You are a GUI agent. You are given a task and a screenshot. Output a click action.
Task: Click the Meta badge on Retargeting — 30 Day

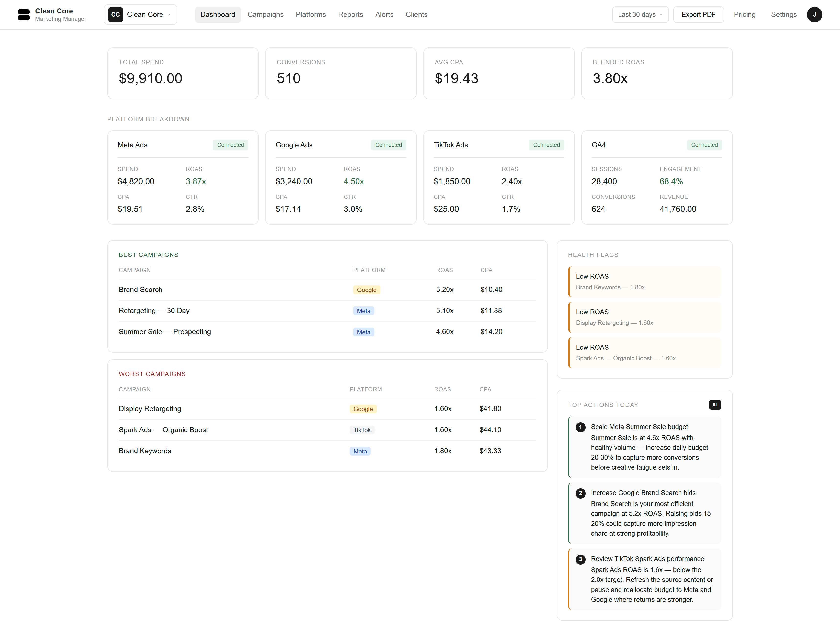pos(363,311)
